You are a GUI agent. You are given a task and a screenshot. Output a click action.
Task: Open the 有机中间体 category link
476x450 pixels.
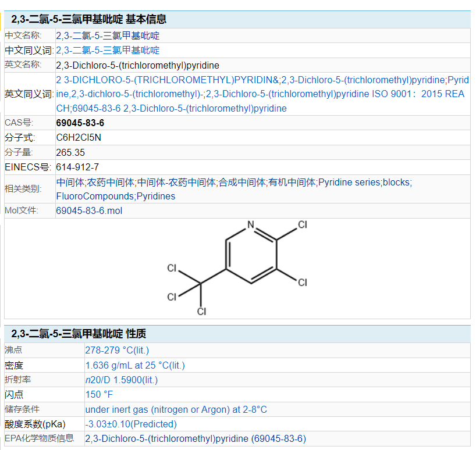point(292,182)
